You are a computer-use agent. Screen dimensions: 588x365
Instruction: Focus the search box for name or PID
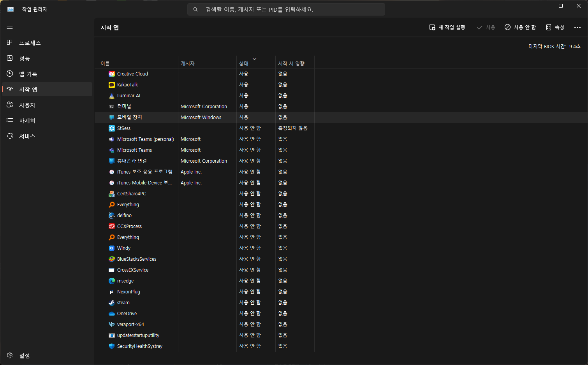286,9
